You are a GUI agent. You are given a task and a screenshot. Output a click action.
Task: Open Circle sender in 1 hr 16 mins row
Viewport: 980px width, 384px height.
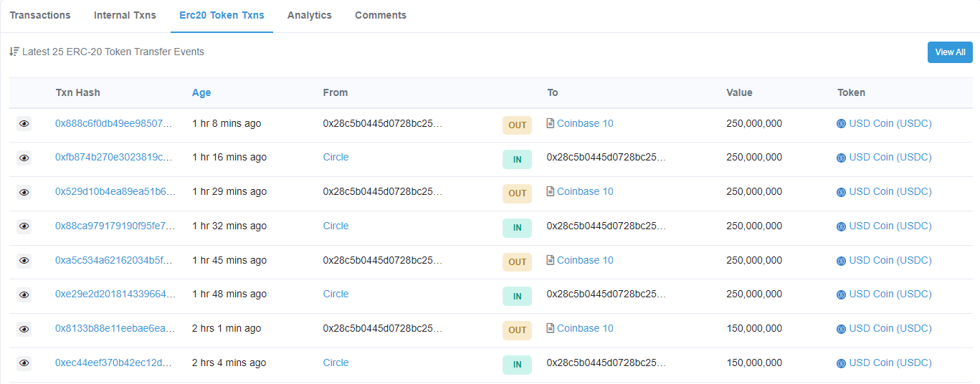(x=336, y=157)
